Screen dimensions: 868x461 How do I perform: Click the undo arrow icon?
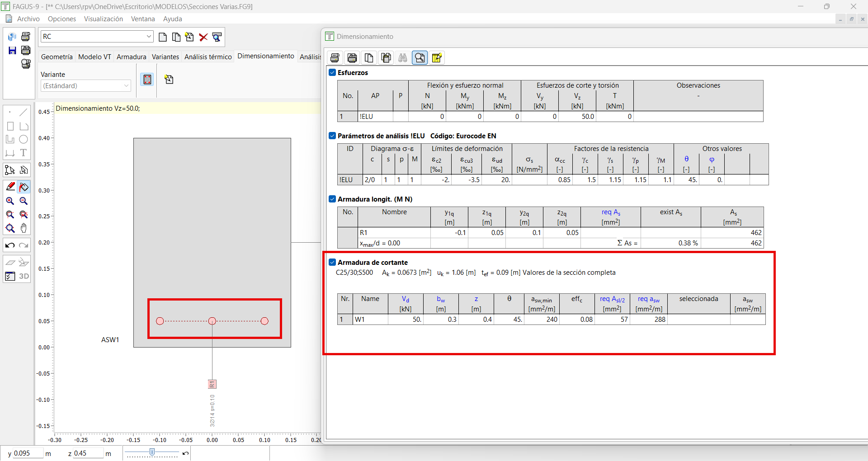click(x=10, y=245)
